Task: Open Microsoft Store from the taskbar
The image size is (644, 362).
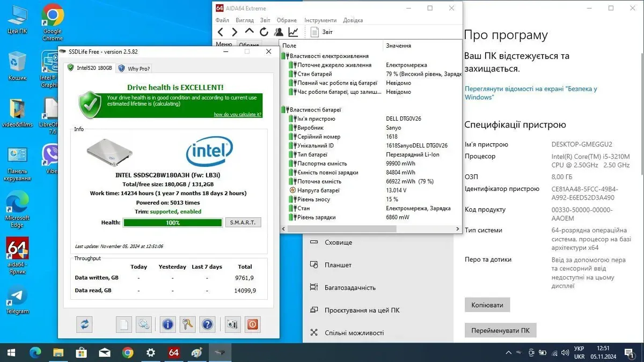Action: 82,352
